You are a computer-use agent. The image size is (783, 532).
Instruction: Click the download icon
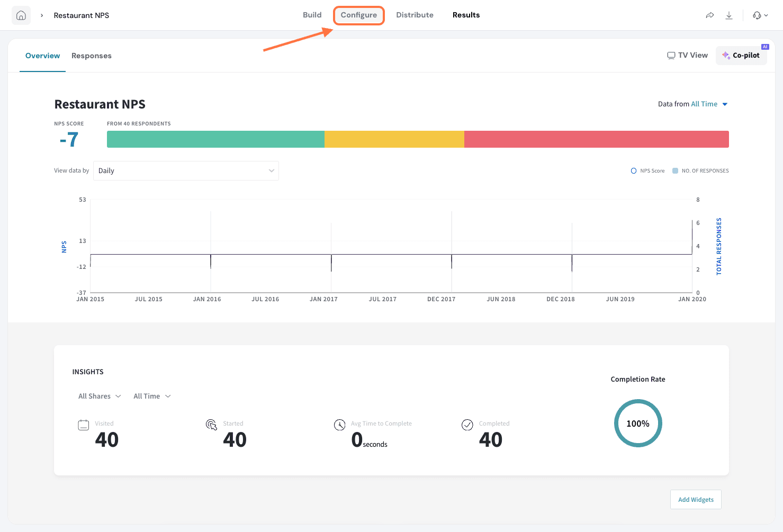(x=729, y=15)
